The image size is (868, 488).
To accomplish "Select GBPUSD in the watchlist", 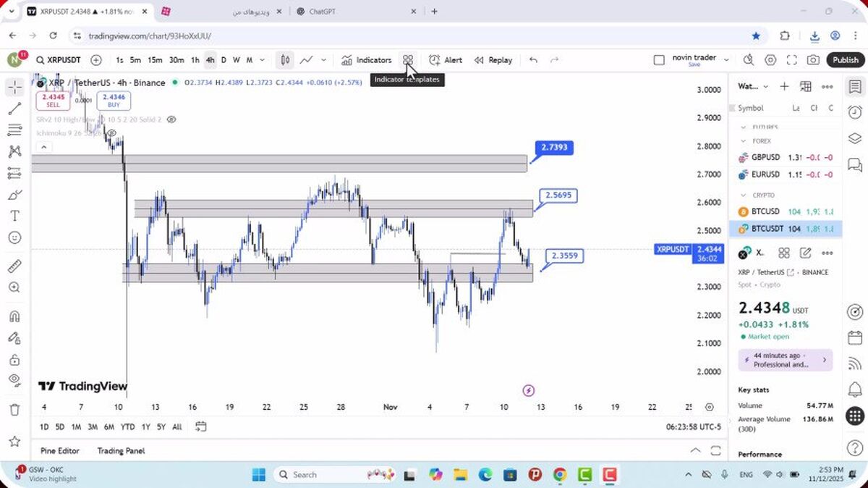I will [x=786, y=157].
